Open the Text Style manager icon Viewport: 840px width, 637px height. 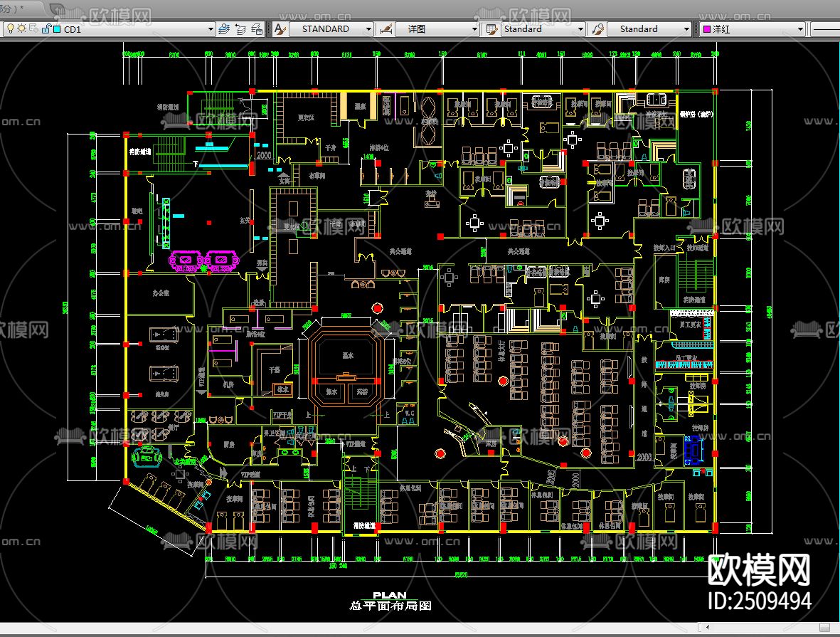click(280, 29)
